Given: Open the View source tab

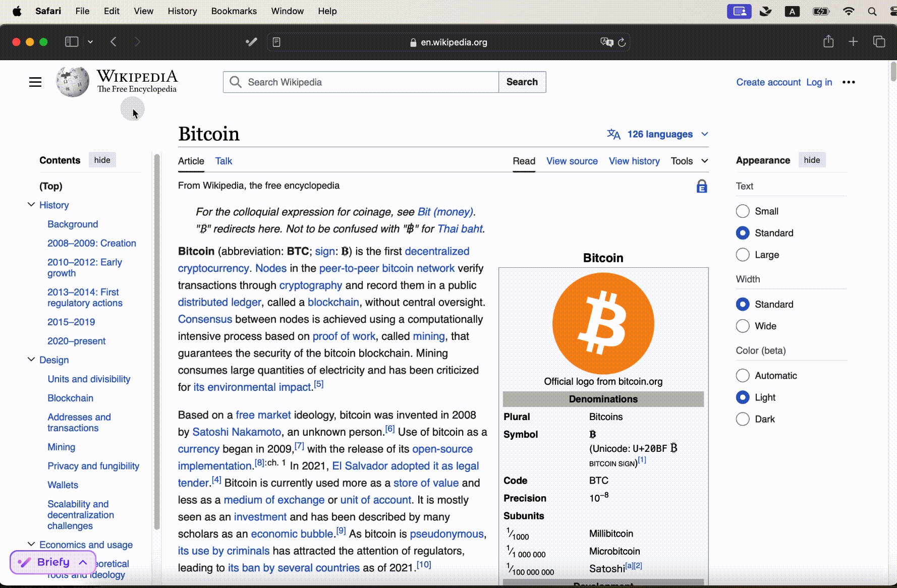Looking at the screenshot, I should 572,161.
